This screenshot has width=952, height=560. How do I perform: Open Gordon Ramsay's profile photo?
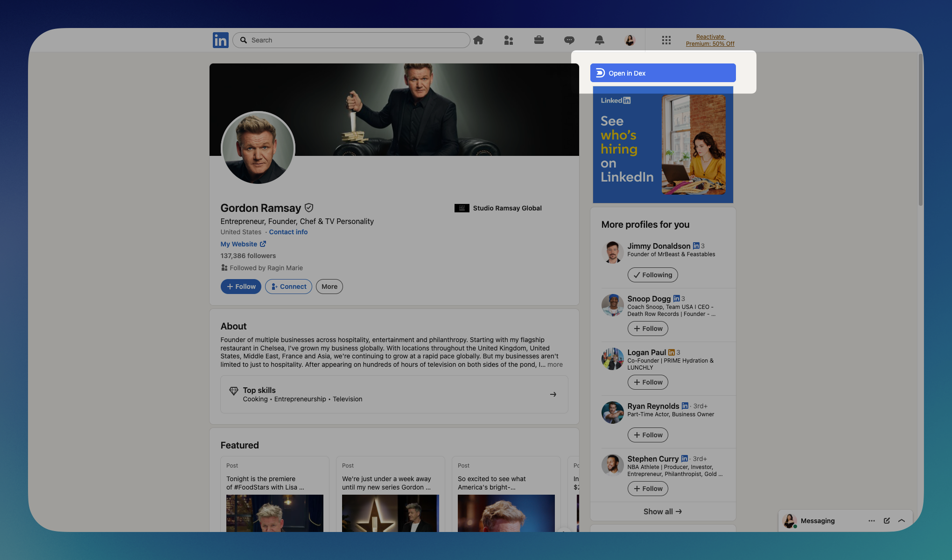[258, 148]
